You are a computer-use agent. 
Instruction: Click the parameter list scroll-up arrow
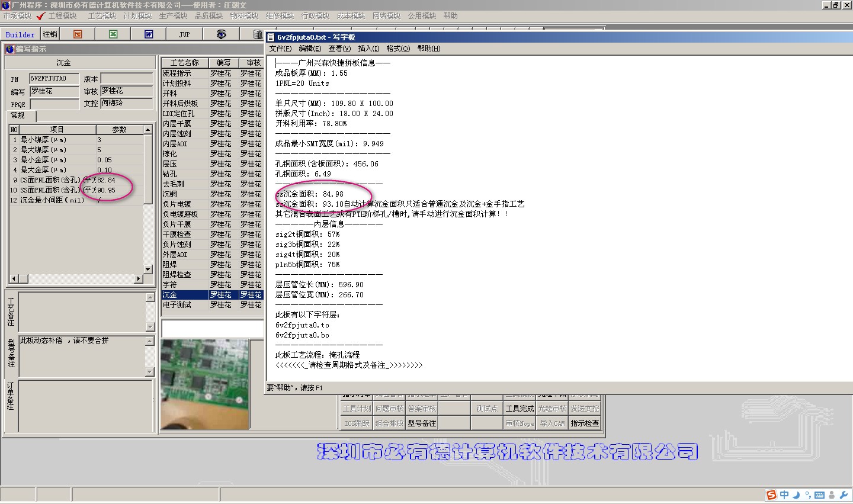point(148,130)
